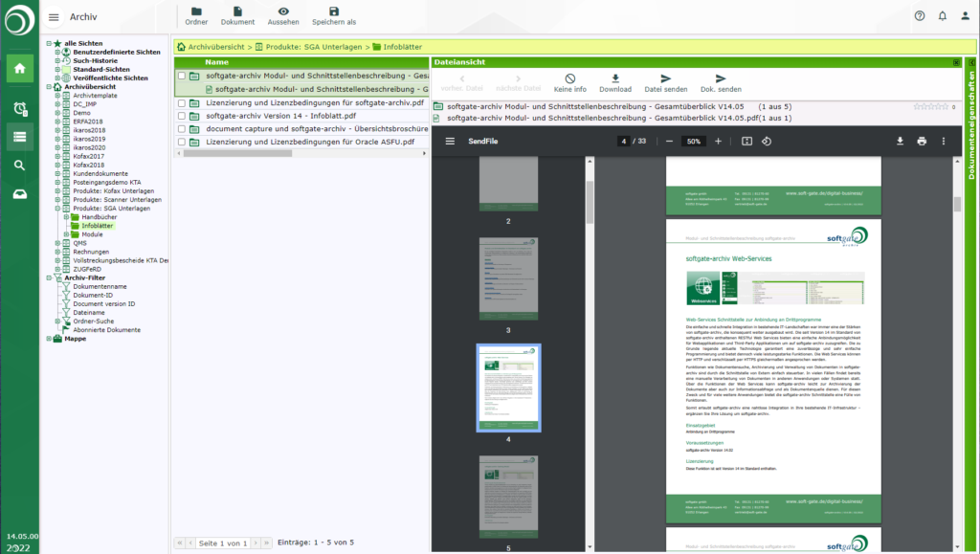This screenshot has width=980, height=554.
Task: Download the PDF from the viewer toolbar
Action: click(900, 142)
